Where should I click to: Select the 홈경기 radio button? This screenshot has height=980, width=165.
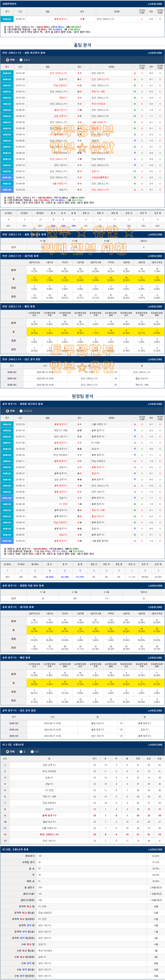point(21,60)
